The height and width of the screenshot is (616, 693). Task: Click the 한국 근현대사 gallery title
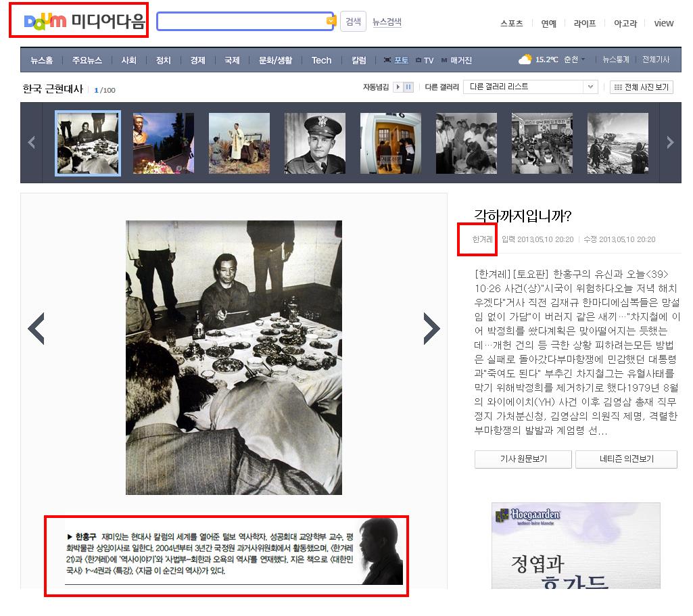point(53,89)
